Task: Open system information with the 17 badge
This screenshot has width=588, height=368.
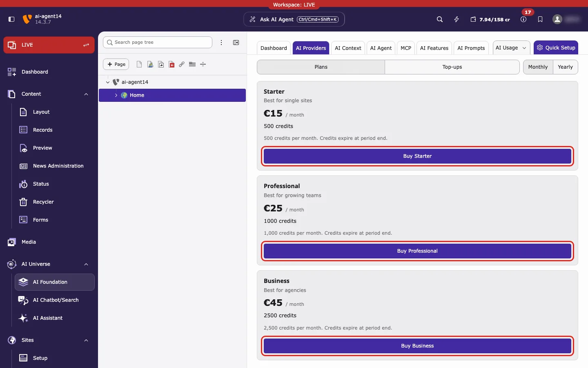Action: (523, 19)
